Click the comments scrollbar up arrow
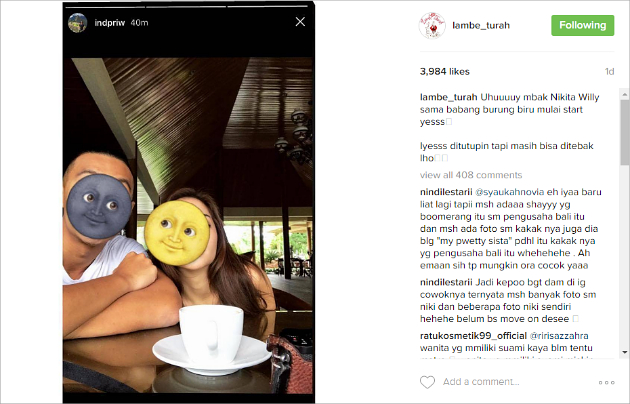 point(624,95)
